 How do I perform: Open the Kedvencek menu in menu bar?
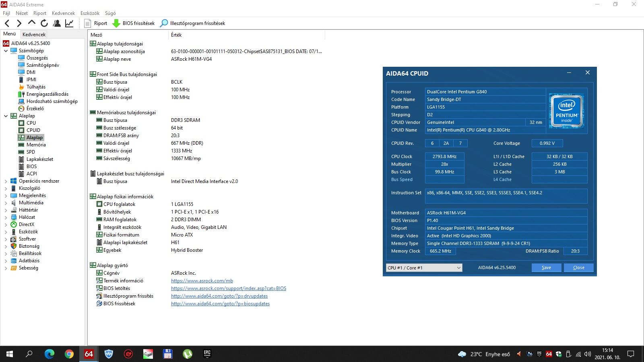(63, 13)
